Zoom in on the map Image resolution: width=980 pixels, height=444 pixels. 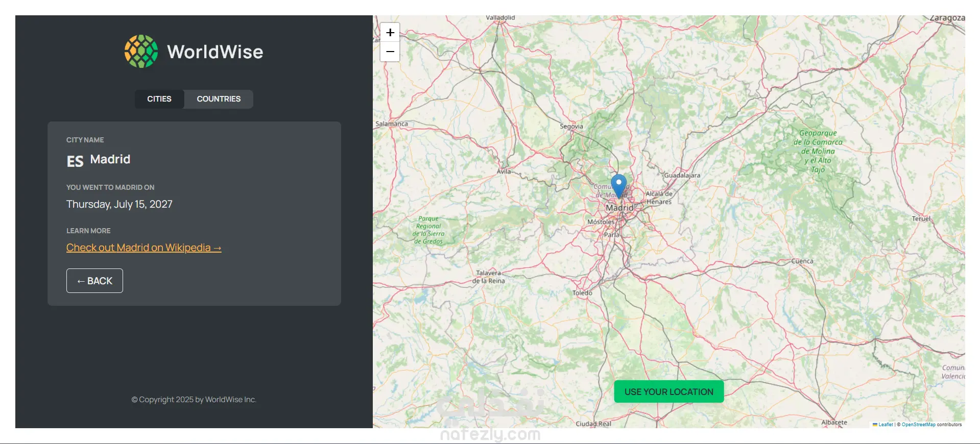point(390,33)
